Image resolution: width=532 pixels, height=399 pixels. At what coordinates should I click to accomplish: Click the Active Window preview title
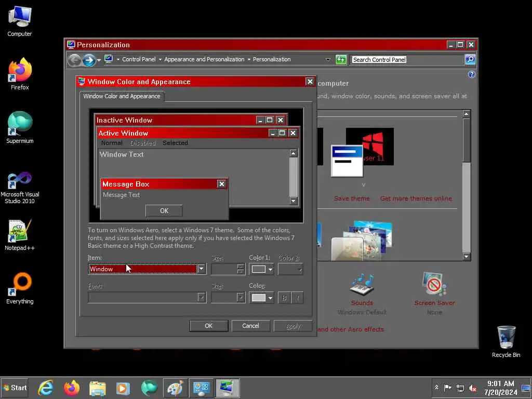pyautogui.click(x=123, y=133)
